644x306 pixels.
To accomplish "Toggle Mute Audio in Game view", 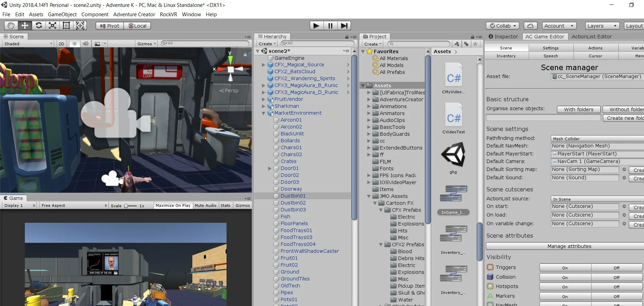I will click(205, 205).
